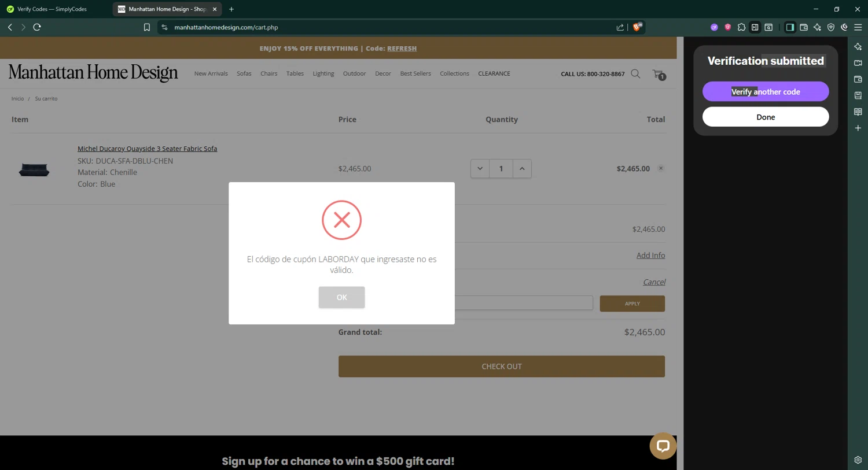Decrease sofa quantity with down arrow
Image resolution: width=868 pixels, height=470 pixels.
tap(480, 169)
